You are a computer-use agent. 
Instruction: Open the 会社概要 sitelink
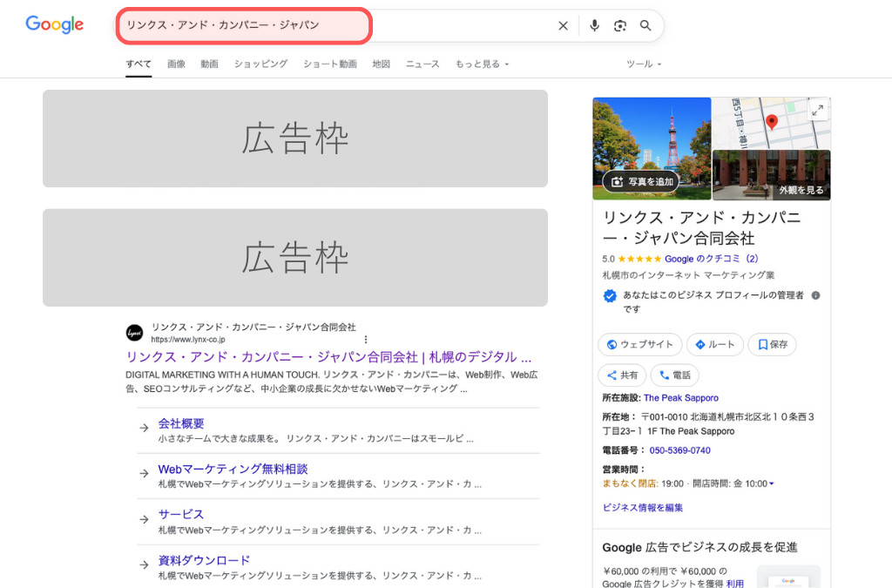point(181,423)
